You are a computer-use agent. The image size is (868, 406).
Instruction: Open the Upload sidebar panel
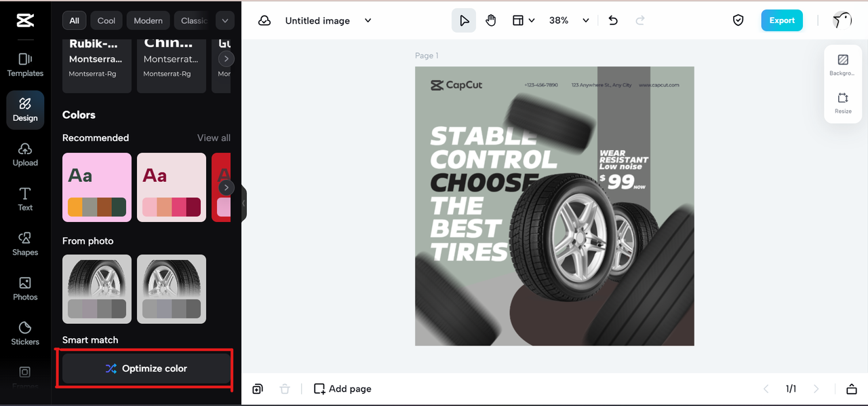[x=25, y=155]
